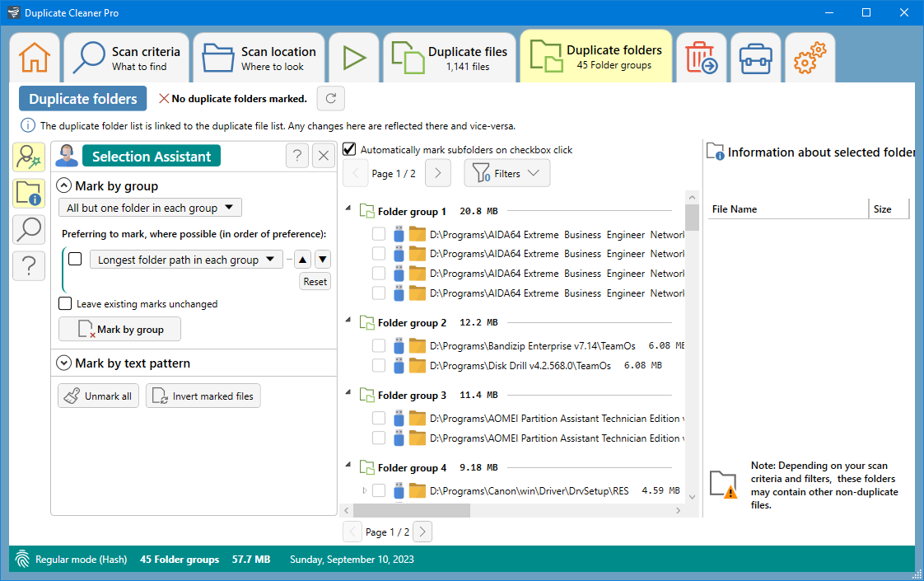The image size is (924, 581).
Task: Go to the Home tab icon
Action: pos(35,58)
